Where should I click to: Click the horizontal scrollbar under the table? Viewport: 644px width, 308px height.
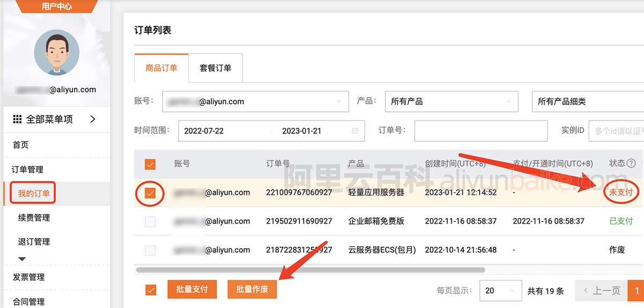tap(310, 270)
